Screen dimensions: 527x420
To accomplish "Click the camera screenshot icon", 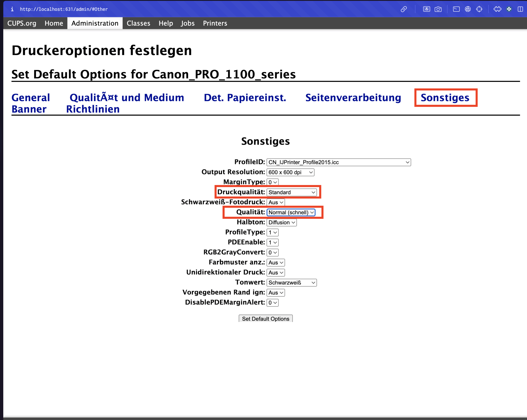I will pos(438,9).
